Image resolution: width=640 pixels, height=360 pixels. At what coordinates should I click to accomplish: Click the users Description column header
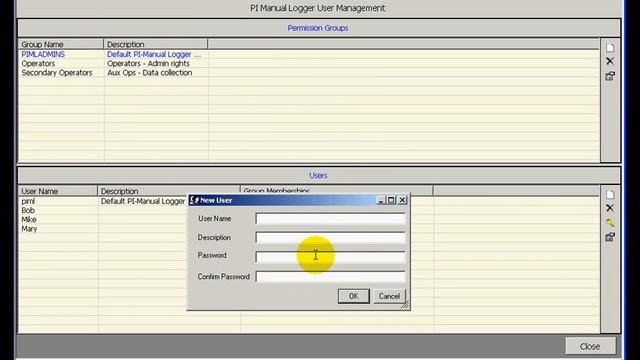(x=169, y=191)
